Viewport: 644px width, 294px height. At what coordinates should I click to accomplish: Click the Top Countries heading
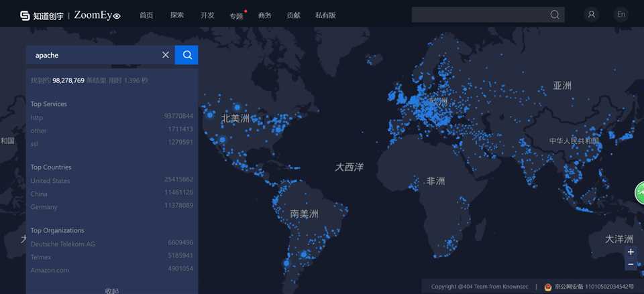pos(51,167)
